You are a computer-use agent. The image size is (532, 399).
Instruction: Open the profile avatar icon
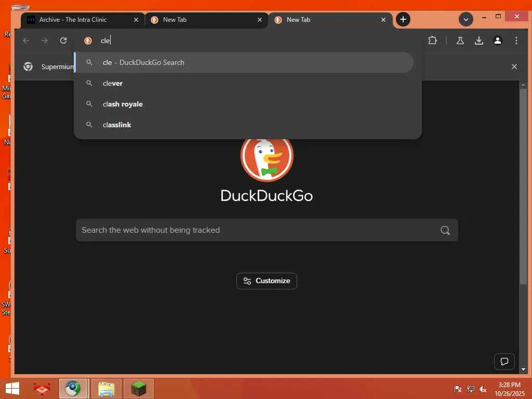click(497, 41)
